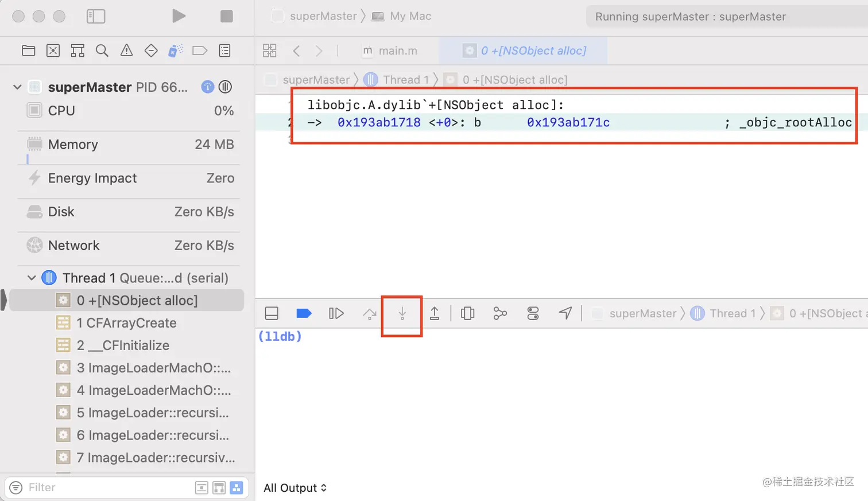The image size is (868, 501).
Task: Open the Find navigator magnifier
Action: coord(102,51)
